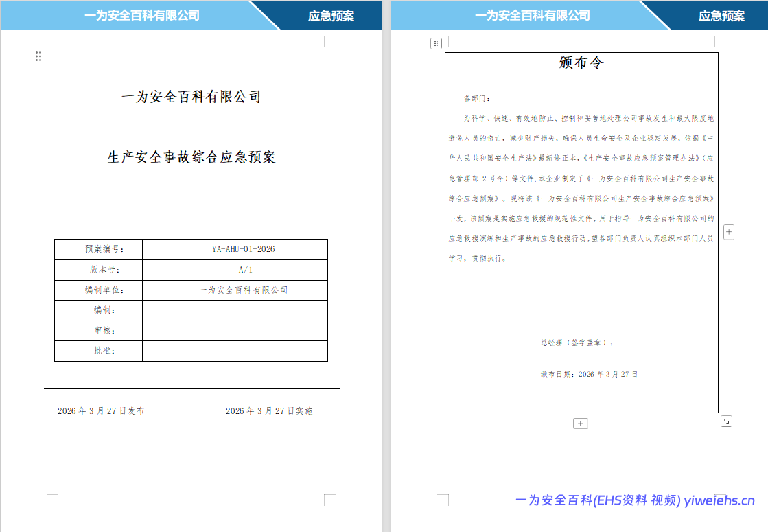Click the version cell showing A/1
Viewport: 768px width, 532px height.
coord(235,270)
